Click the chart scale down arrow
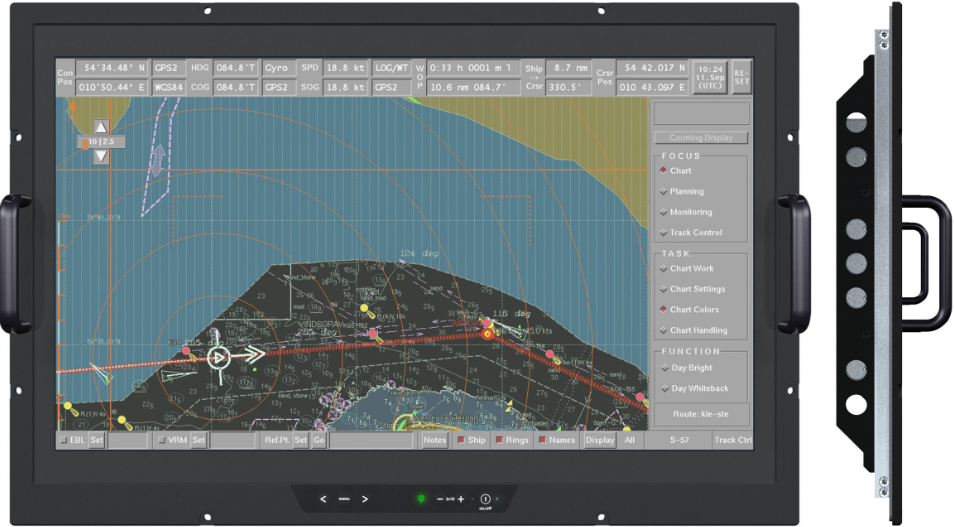Image resolution: width=954 pixels, height=527 pixels. pos(101,156)
